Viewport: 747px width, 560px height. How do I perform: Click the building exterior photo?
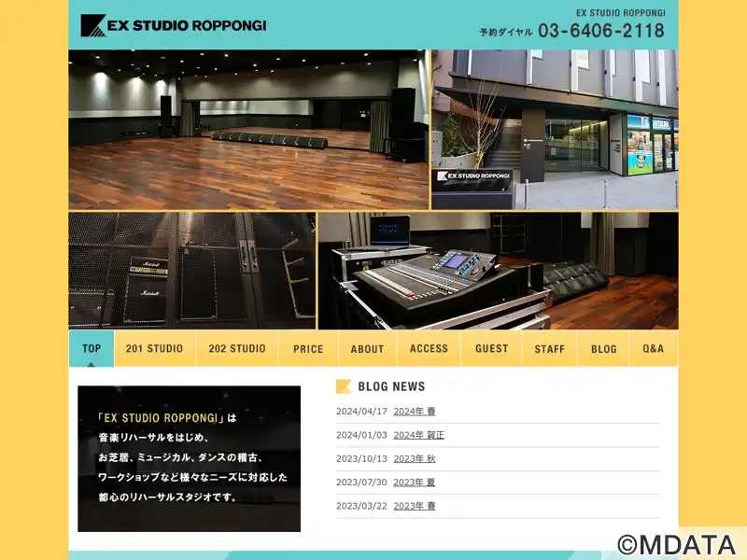point(555,130)
